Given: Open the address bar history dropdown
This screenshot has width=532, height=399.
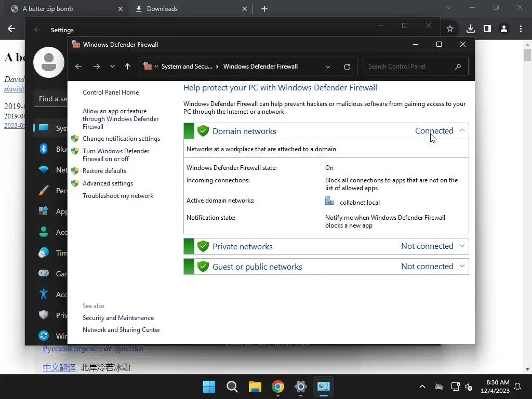Looking at the screenshot, I should [328, 67].
